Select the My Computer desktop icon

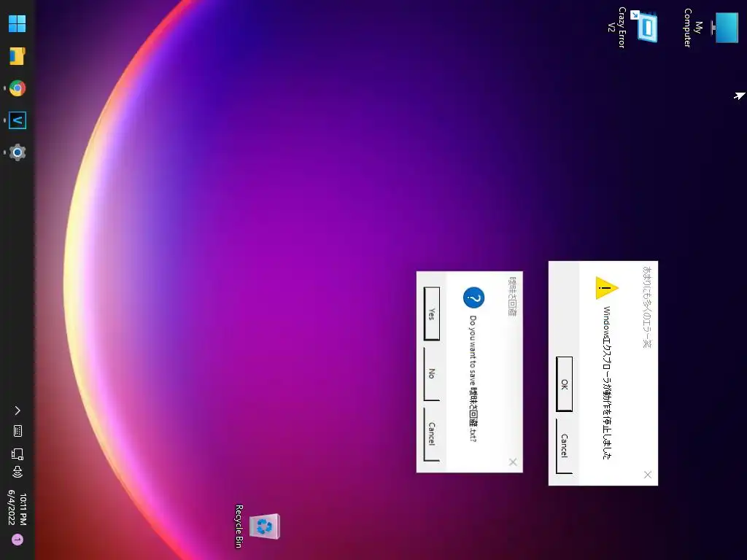coord(711,27)
